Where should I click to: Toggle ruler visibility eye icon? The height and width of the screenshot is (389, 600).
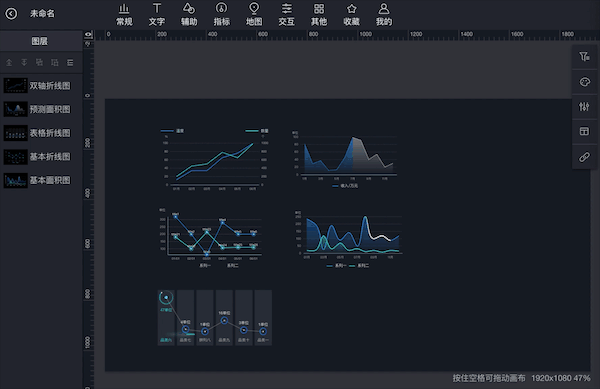click(x=88, y=35)
